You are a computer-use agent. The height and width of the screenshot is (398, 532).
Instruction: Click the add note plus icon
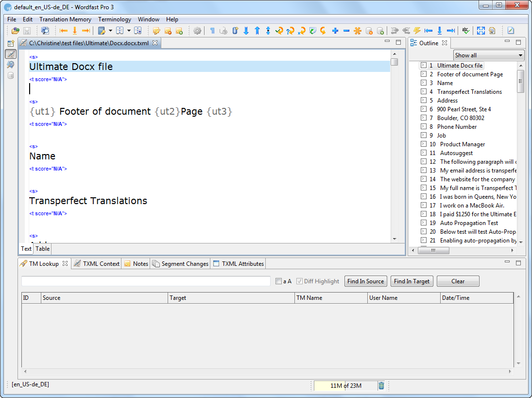click(179, 31)
